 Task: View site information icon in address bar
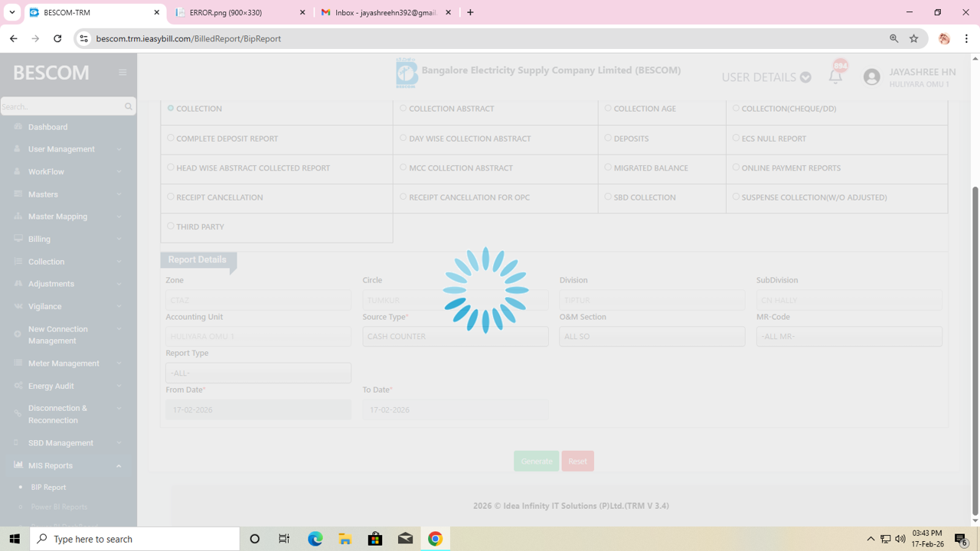tap(83, 38)
